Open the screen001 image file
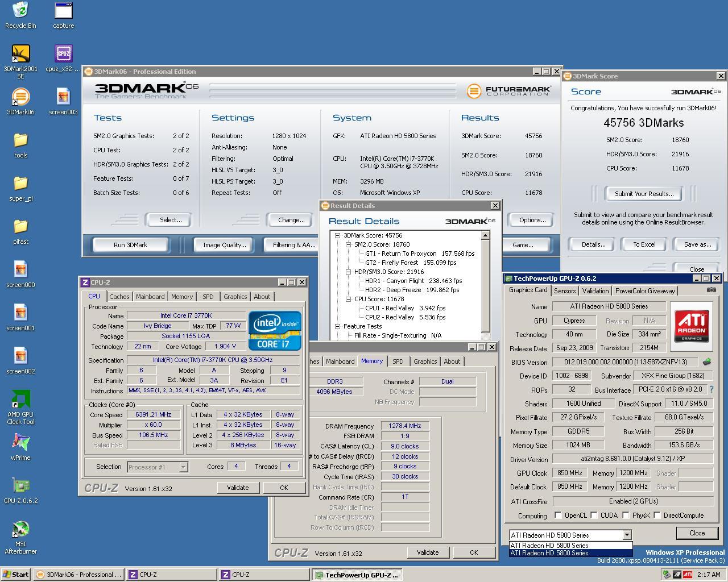The height and width of the screenshot is (582, 728). pos(20,318)
